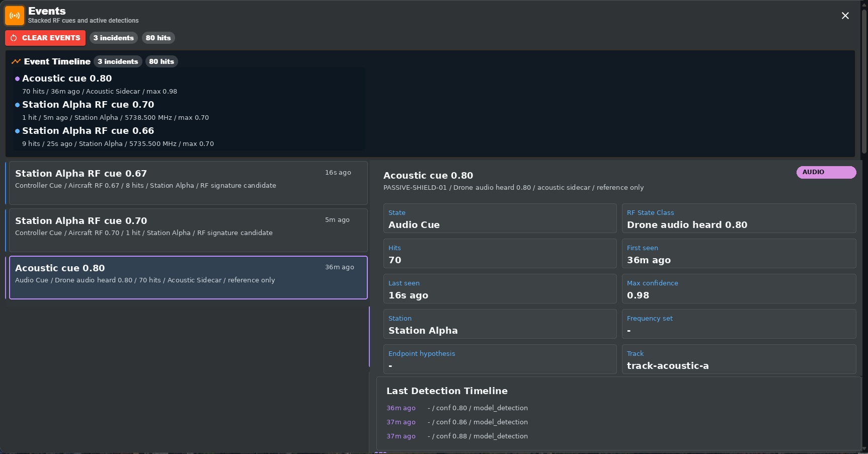Click the State field showing Audio Cue

click(500, 218)
